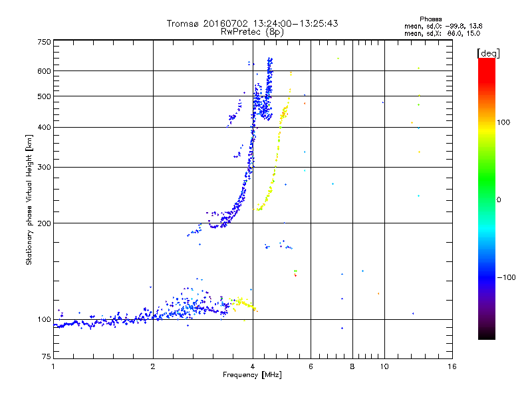Click the y-axis tick label '200'

click(44, 223)
